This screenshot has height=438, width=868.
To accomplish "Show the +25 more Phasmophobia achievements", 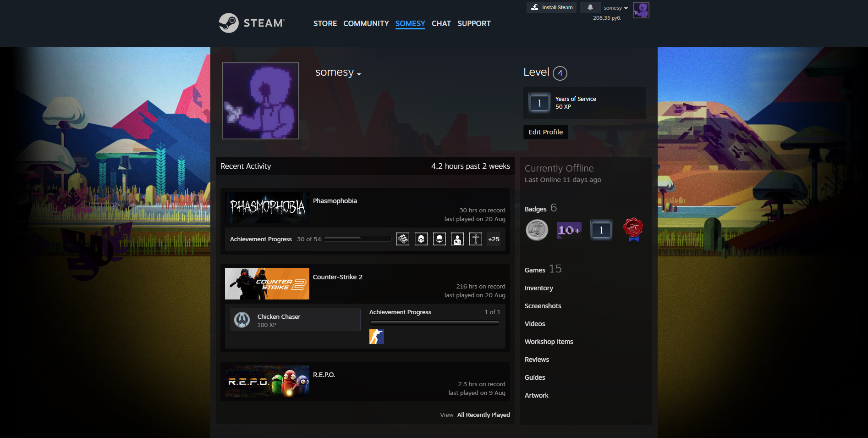I will tap(494, 239).
